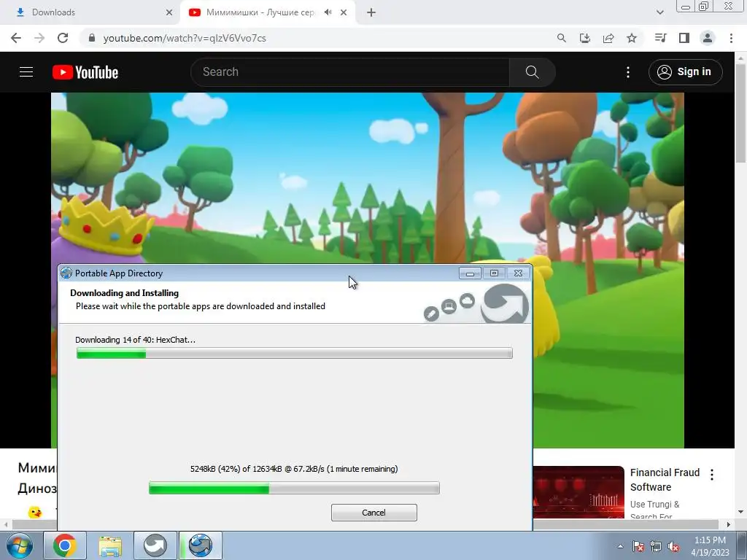Open Chrome's search-in-page magnifier icon
Viewport: 747px width, 560px height.
[x=562, y=38]
